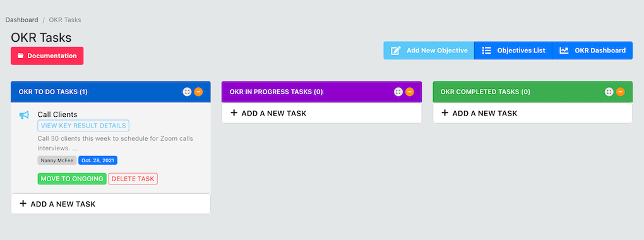Add a new task in Completed column
Viewport: 644px width, 240px height.
pyautogui.click(x=533, y=113)
